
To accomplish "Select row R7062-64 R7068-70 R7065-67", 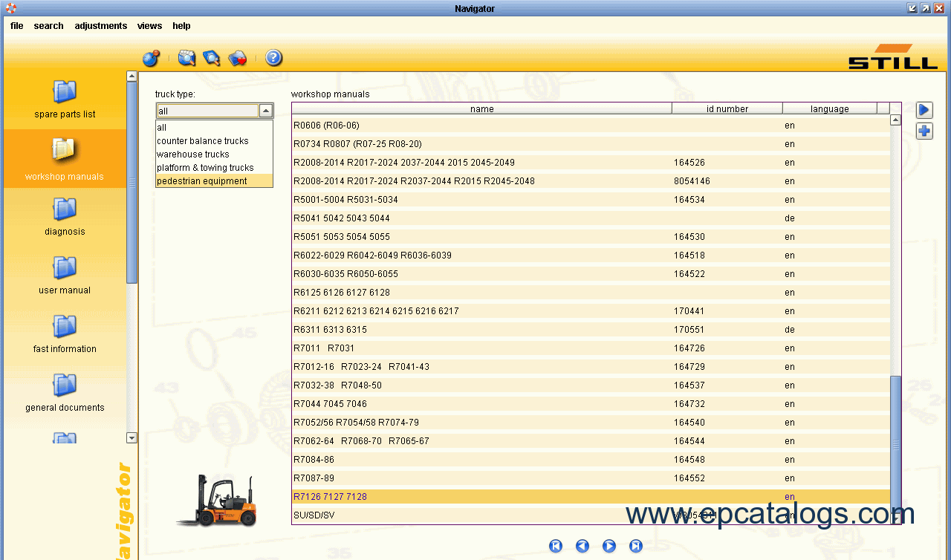I will coord(591,441).
